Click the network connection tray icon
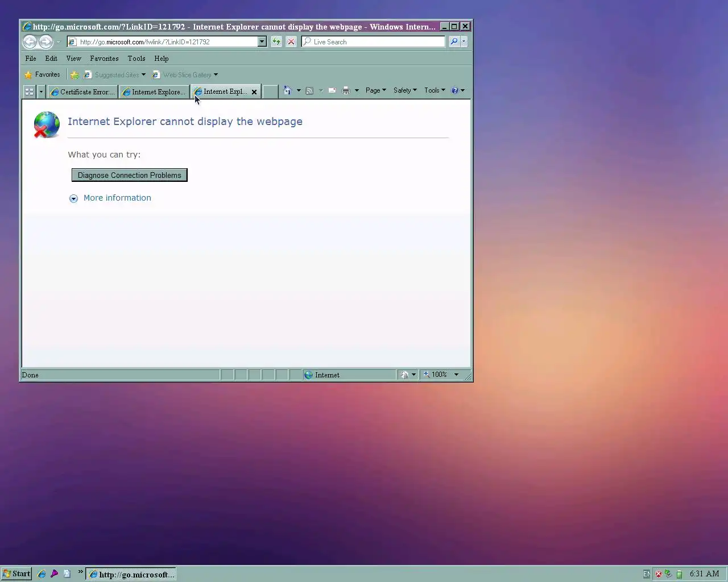The image size is (728, 582). click(x=669, y=574)
